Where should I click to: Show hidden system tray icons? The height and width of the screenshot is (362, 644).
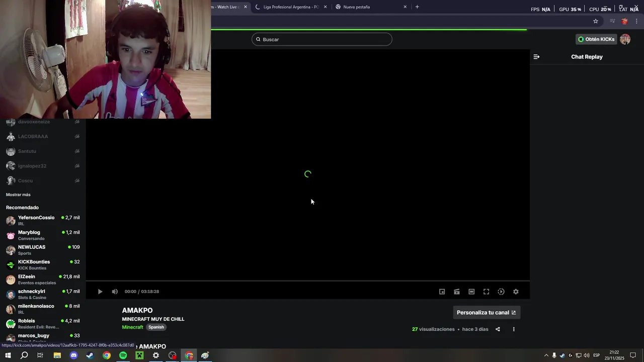pyautogui.click(x=546, y=355)
